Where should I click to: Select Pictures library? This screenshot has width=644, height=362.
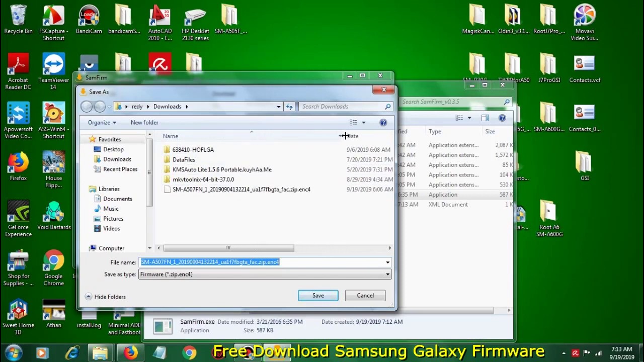click(113, 219)
